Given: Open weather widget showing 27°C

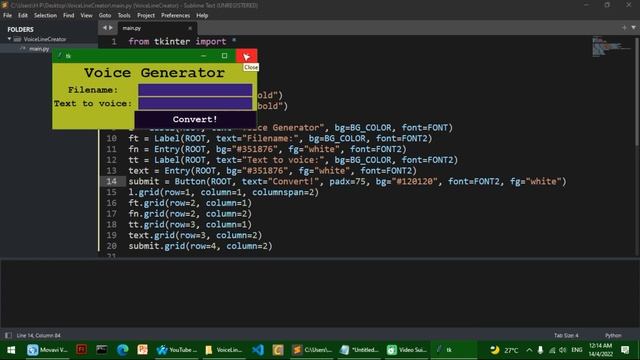Looking at the screenshot, I should pos(504,350).
